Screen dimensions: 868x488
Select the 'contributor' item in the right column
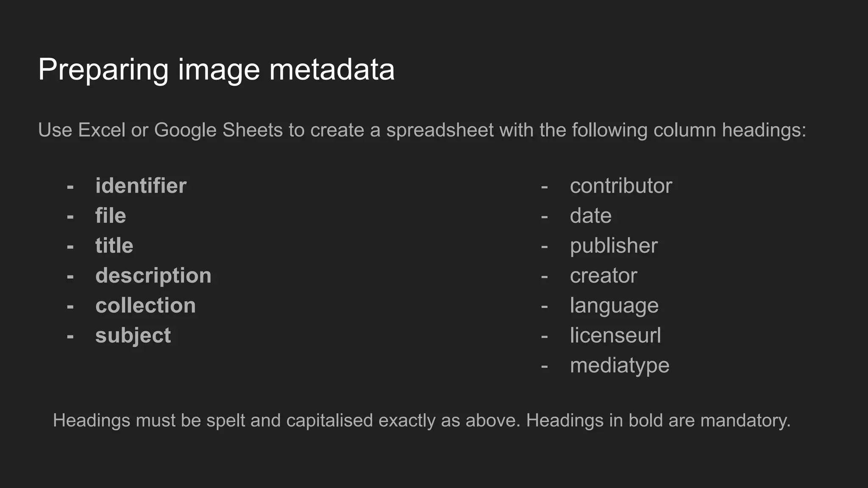pos(620,186)
